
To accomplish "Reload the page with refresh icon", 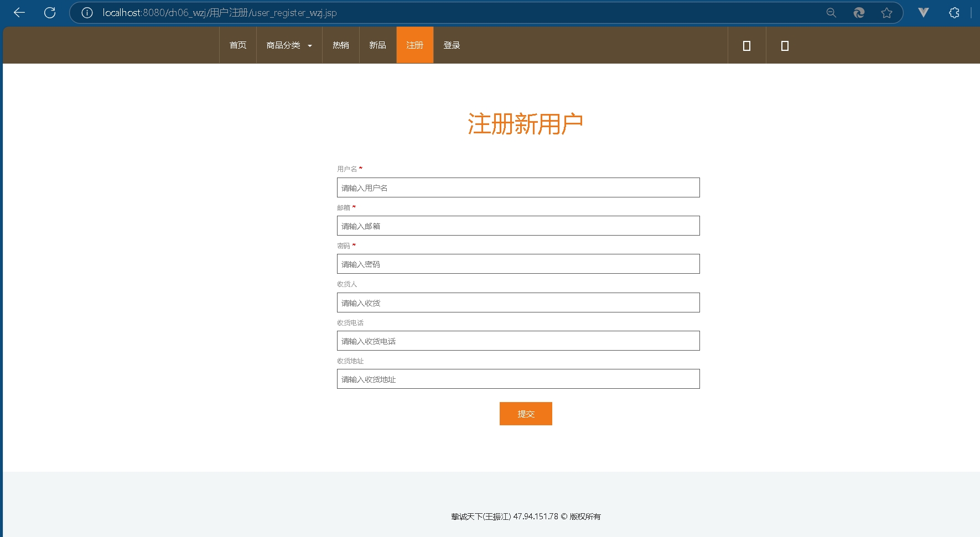I will (50, 13).
